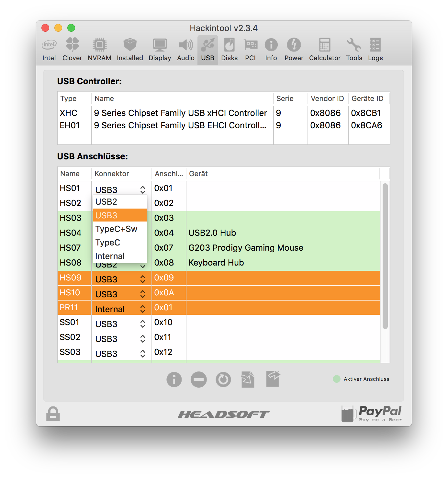Click the 0x0A port value cell
Screen dimensions: 448x478
tap(169, 293)
